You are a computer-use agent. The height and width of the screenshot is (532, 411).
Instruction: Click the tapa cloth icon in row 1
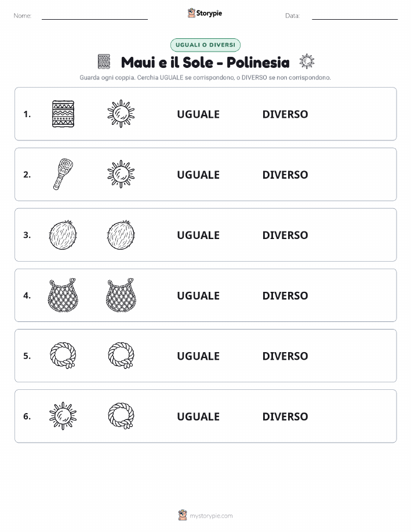pos(63,114)
